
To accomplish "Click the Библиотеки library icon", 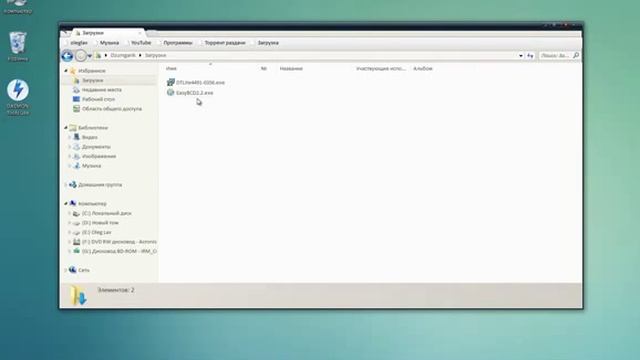I will 73,128.
